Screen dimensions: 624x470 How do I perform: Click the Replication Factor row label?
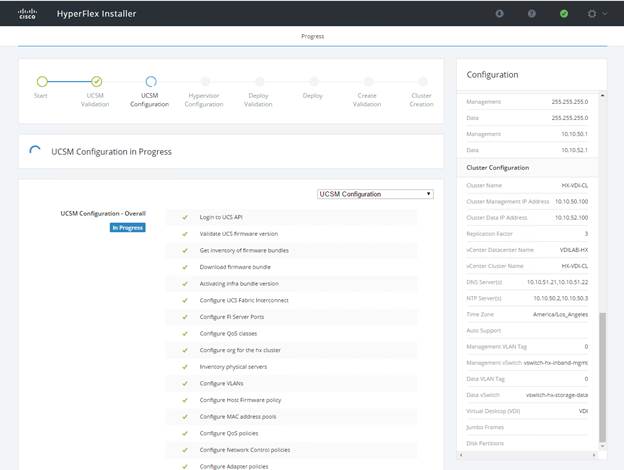(x=489, y=234)
